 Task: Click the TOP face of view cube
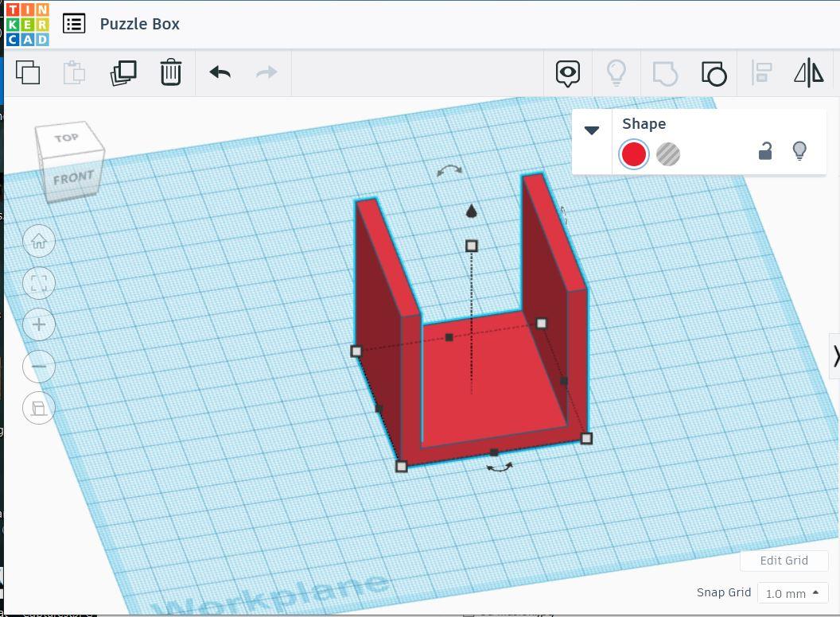tap(67, 138)
